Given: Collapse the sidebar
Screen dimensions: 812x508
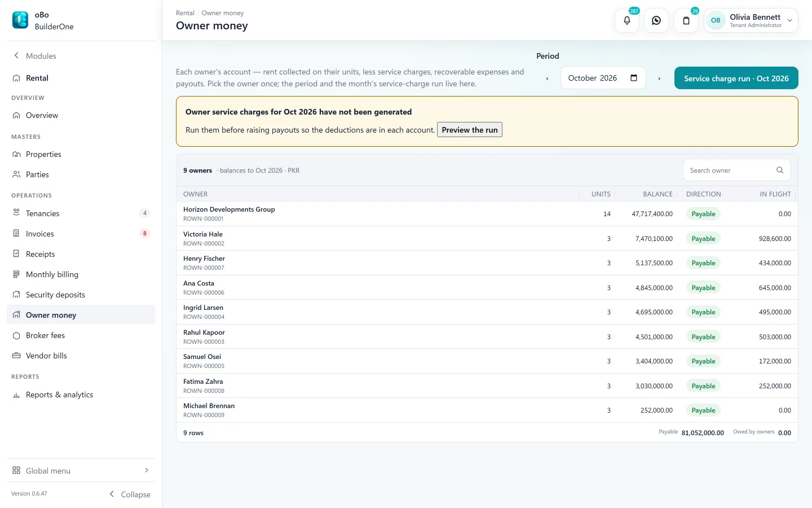Looking at the screenshot, I should click(130, 494).
